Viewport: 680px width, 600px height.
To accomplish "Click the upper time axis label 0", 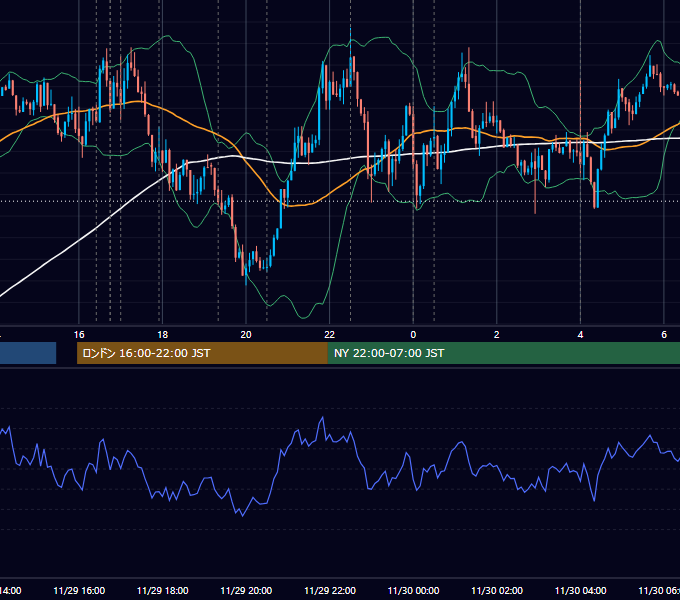I will pyautogui.click(x=413, y=335).
